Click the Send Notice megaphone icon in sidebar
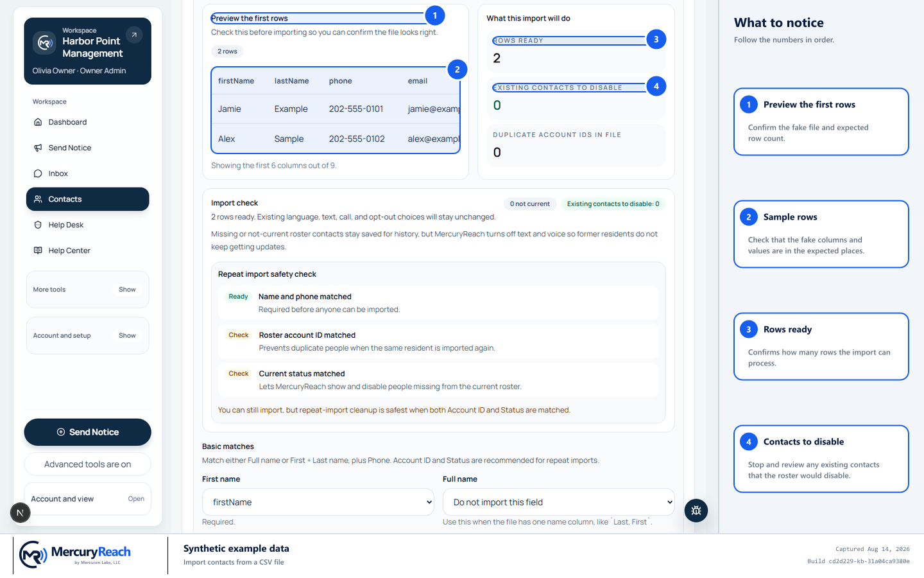The width and height of the screenshot is (924, 578). tap(38, 148)
